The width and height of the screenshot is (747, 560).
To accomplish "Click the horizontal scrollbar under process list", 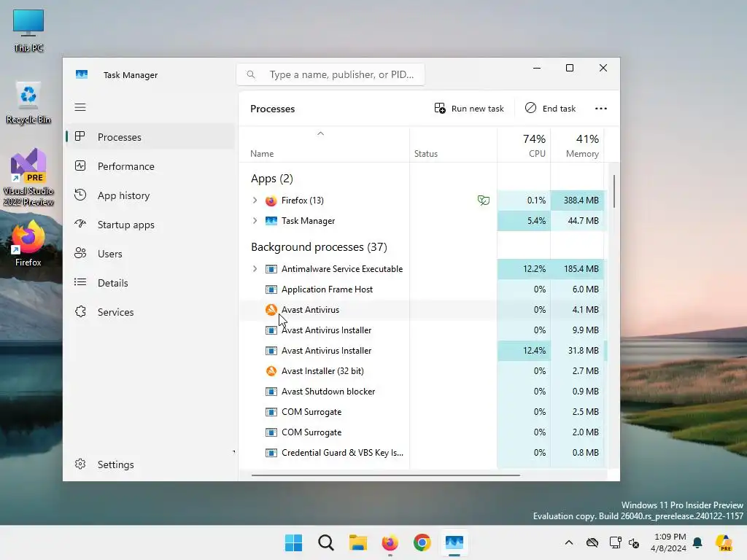I will (385, 475).
